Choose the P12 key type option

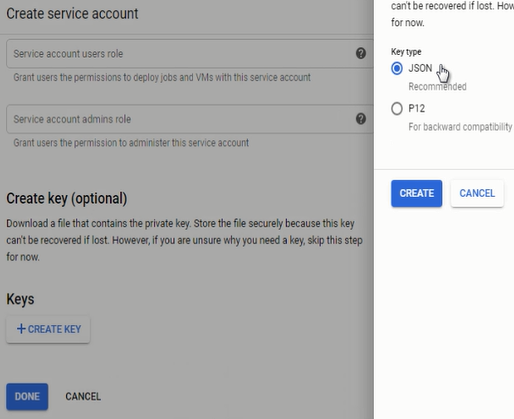pos(397,109)
